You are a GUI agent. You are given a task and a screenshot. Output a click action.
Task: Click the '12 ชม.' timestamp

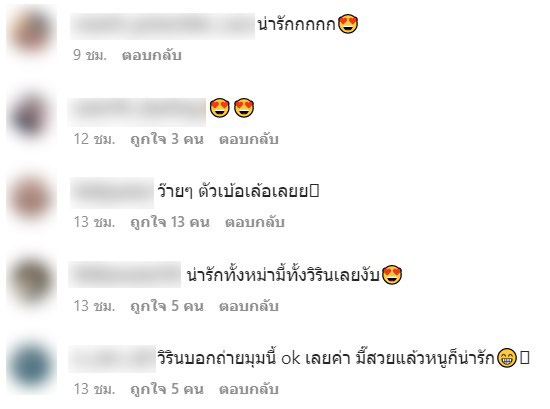tap(94, 140)
